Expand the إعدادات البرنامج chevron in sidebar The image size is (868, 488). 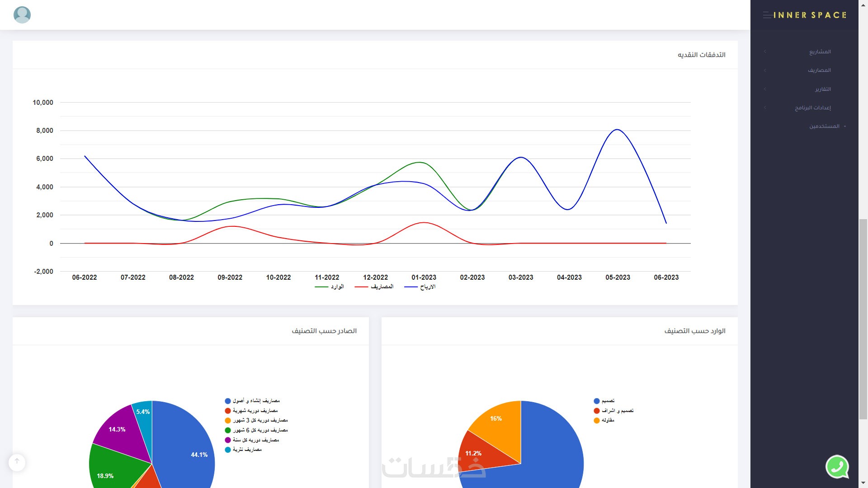[x=765, y=108]
